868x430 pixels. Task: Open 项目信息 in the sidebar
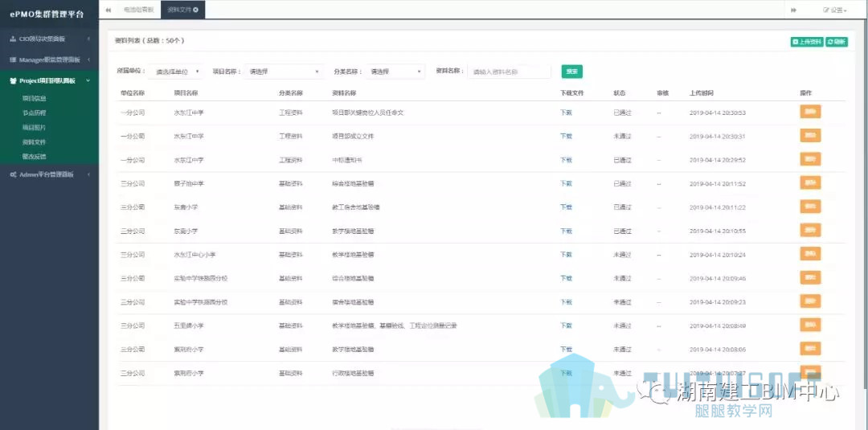[x=35, y=99]
